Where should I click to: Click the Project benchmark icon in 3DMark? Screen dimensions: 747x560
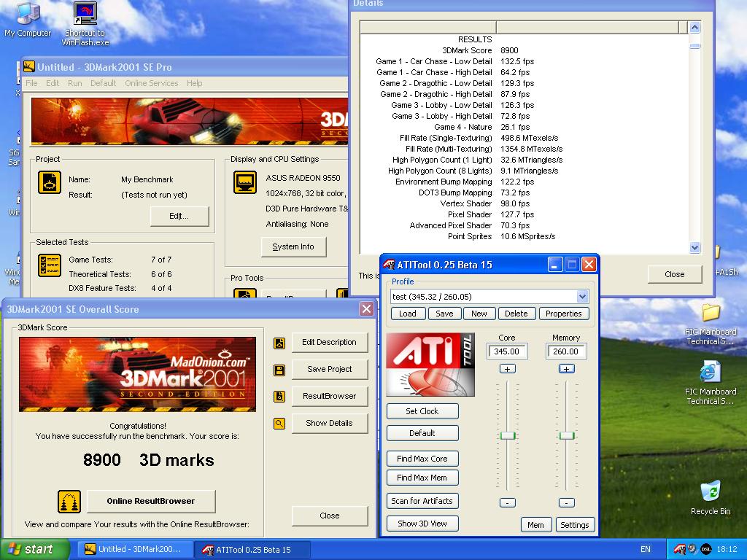coord(50,182)
